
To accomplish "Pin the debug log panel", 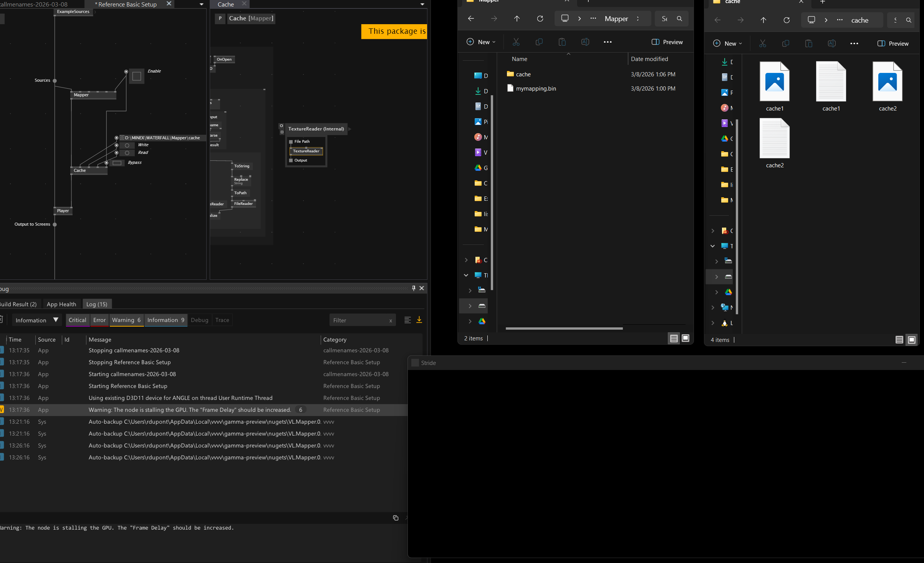I will point(413,288).
